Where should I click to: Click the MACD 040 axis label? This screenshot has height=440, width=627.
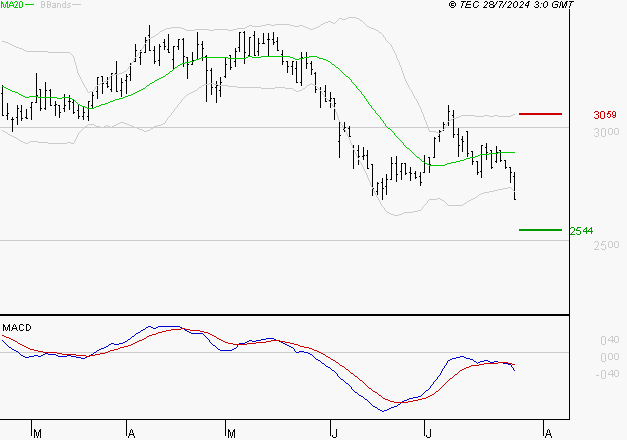click(610, 340)
